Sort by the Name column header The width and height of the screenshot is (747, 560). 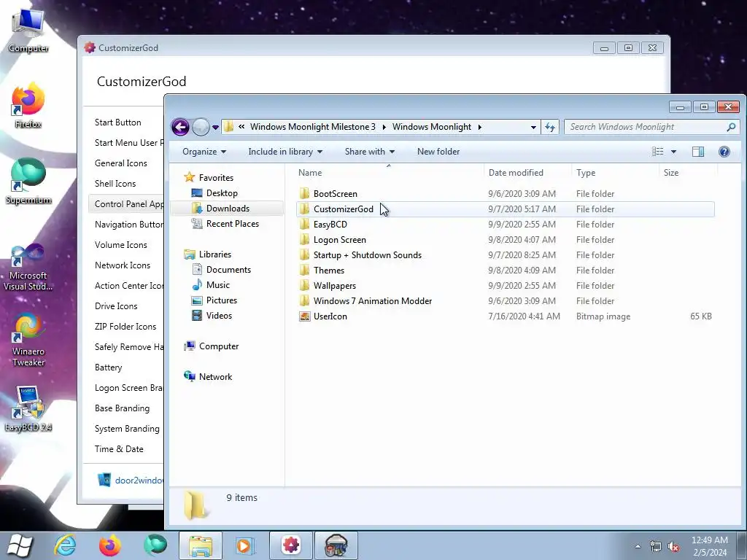(x=389, y=172)
